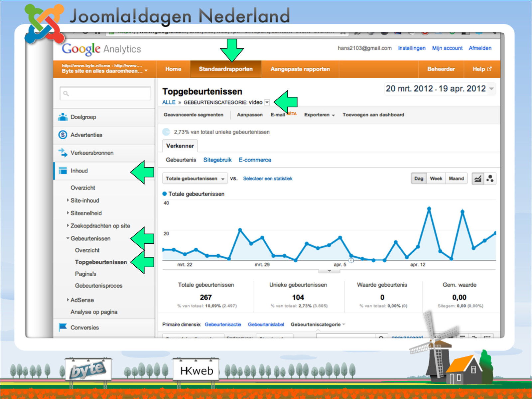Select Gebeurtenislabel primary dimension

(x=266, y=325)
